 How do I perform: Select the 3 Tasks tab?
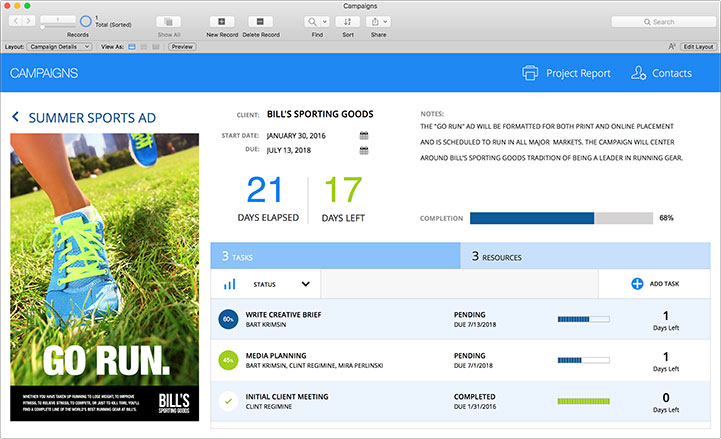pos(335,256)
